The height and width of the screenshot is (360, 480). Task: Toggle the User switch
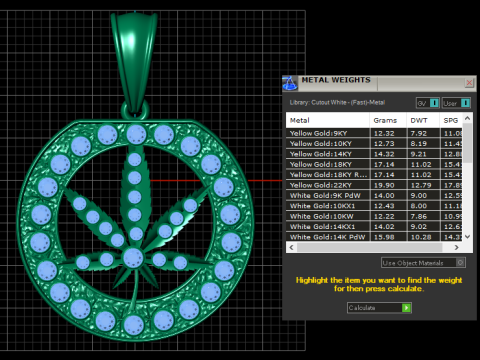click(456, 103)
